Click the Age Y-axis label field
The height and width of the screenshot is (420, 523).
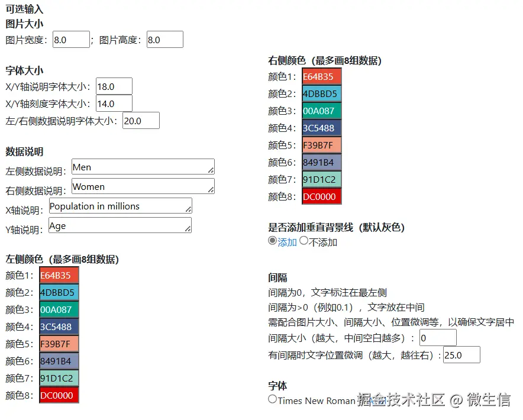click(120, 225)
